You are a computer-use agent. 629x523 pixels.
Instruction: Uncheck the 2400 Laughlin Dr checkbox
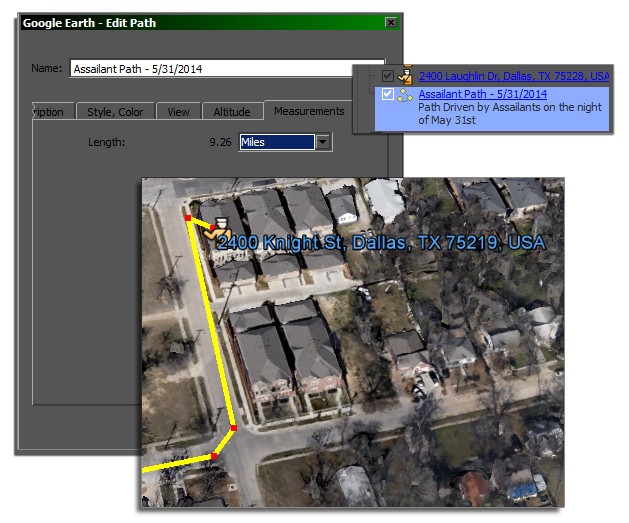point(388,75)
